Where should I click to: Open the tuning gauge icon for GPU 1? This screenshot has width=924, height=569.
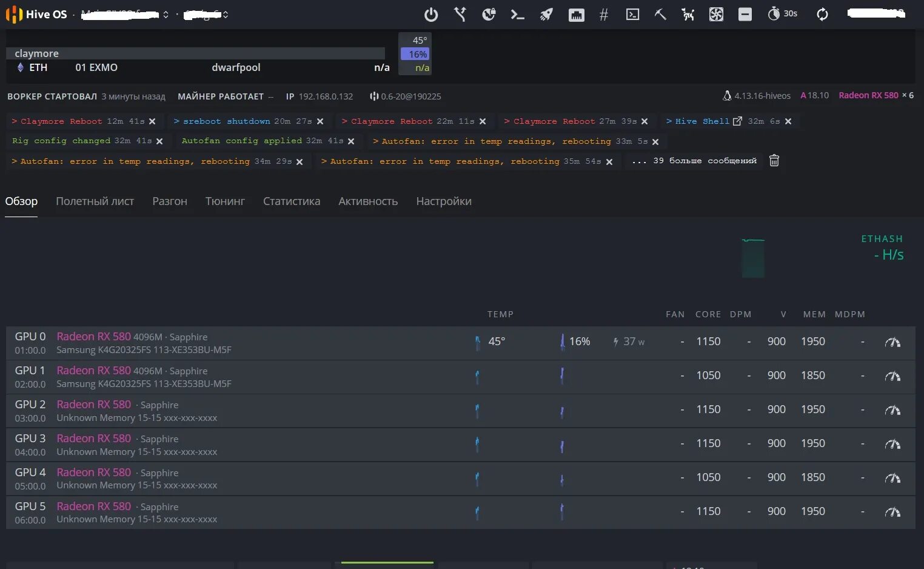click(892, 376)
